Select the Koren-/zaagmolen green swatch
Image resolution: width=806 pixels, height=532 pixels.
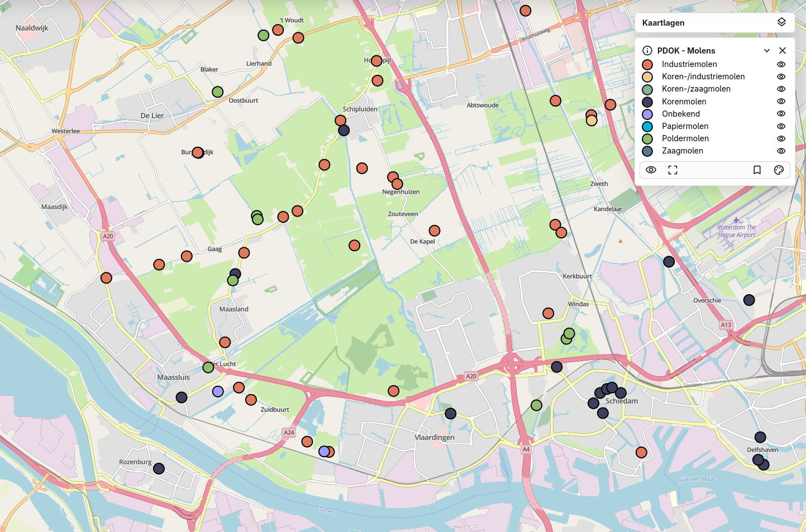pyautogui.click(x=647, y=89)
